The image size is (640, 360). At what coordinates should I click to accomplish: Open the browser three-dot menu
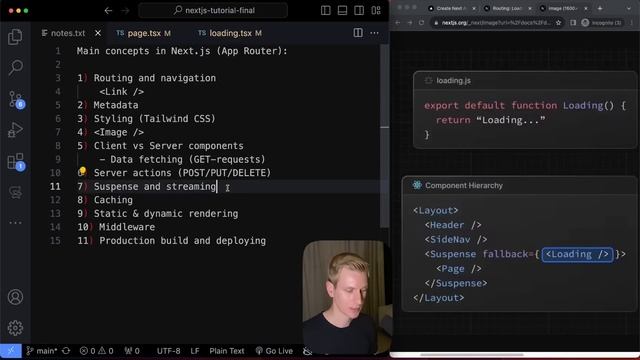[x=631, y=23]
